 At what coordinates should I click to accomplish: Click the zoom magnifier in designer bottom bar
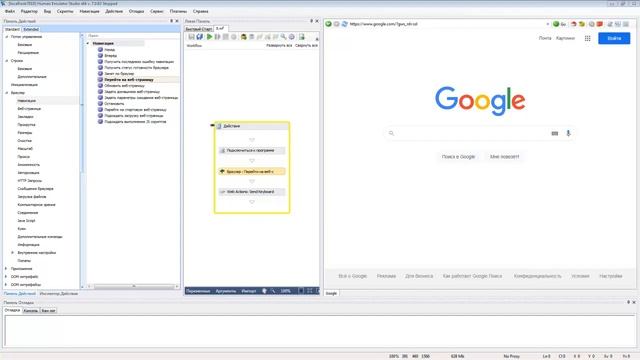click(273, 291)
